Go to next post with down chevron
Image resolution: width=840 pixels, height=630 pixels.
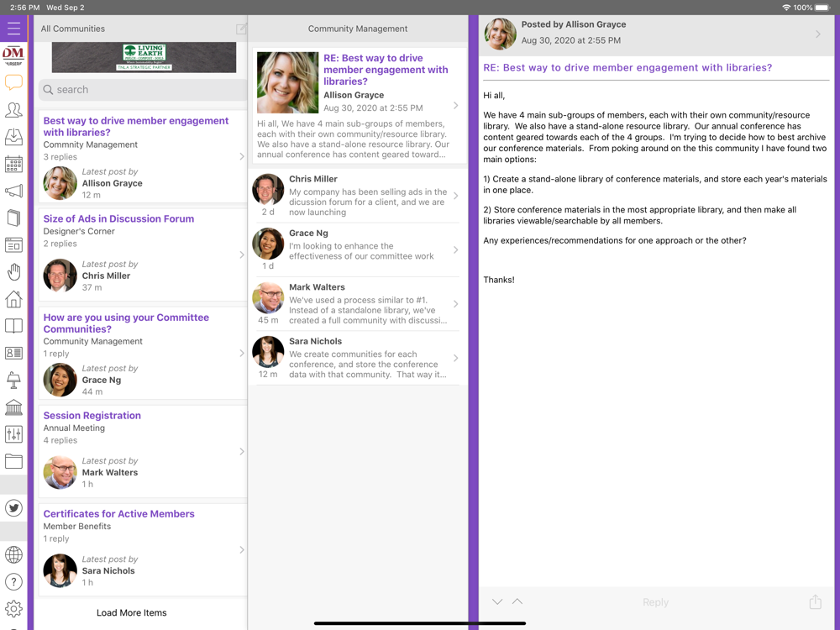click(497, 601)
